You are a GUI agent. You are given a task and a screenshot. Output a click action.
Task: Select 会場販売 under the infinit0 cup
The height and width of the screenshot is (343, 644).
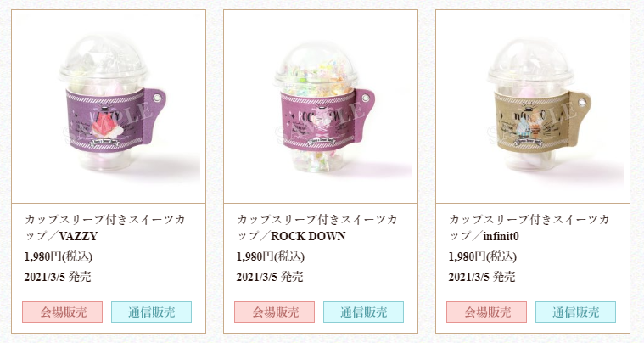click(x=487, y=312)
